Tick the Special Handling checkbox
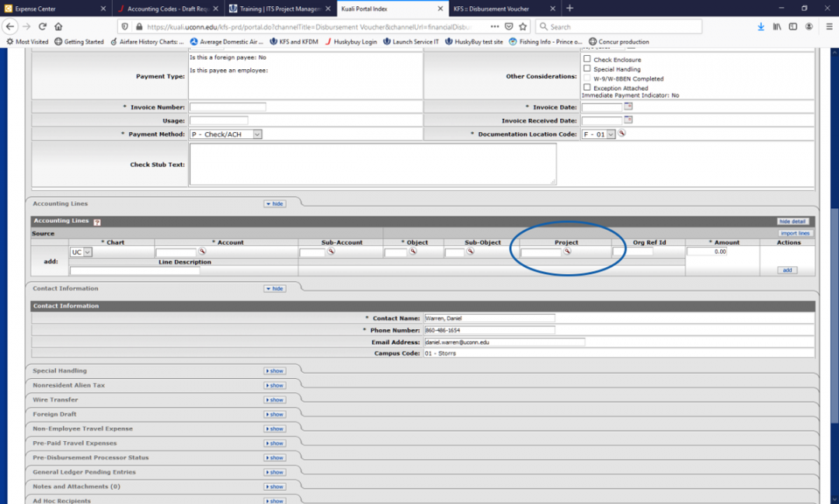The height and width of the screenshot is (504, 839). 587,69
